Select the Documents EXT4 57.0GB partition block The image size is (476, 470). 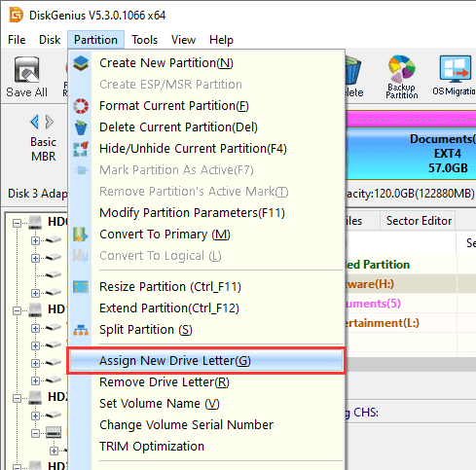coord(412,154)
